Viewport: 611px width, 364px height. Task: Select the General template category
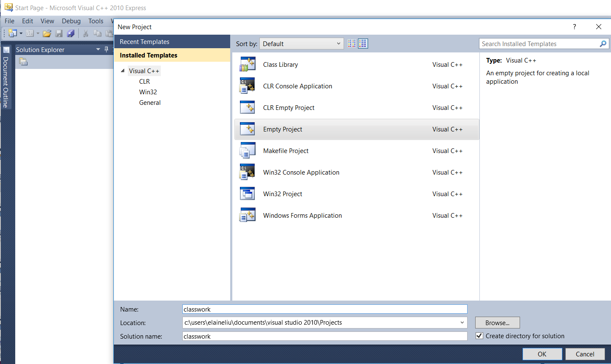pyautogui.click(x=150, y=102)
